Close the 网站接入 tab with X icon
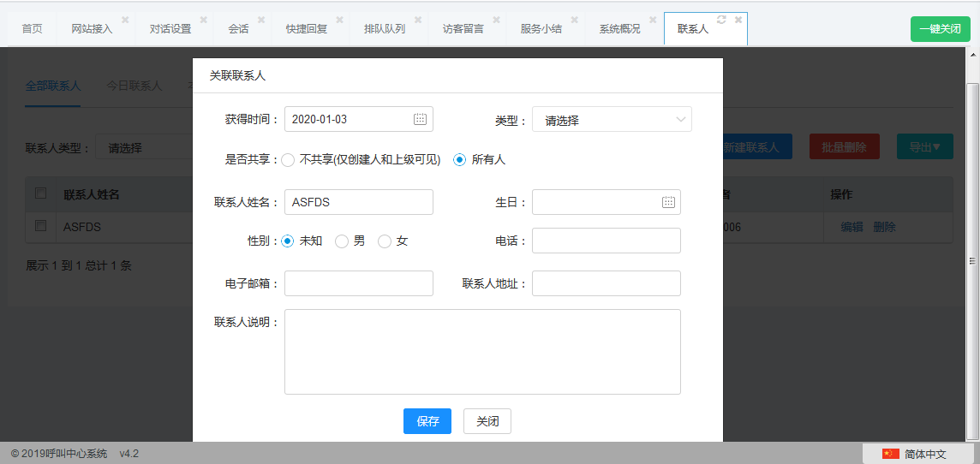Viewport: 980px width, 464px height. [x=125, y=20]
